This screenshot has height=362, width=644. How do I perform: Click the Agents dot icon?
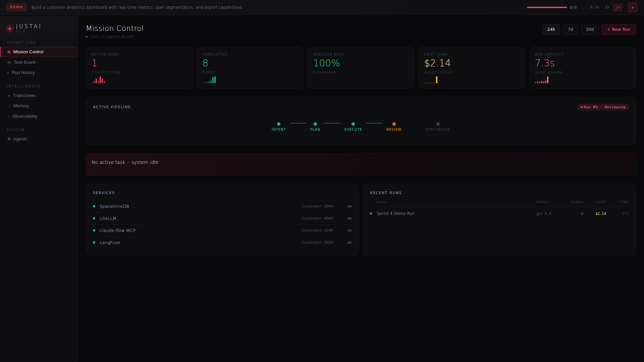click(9, 139)
